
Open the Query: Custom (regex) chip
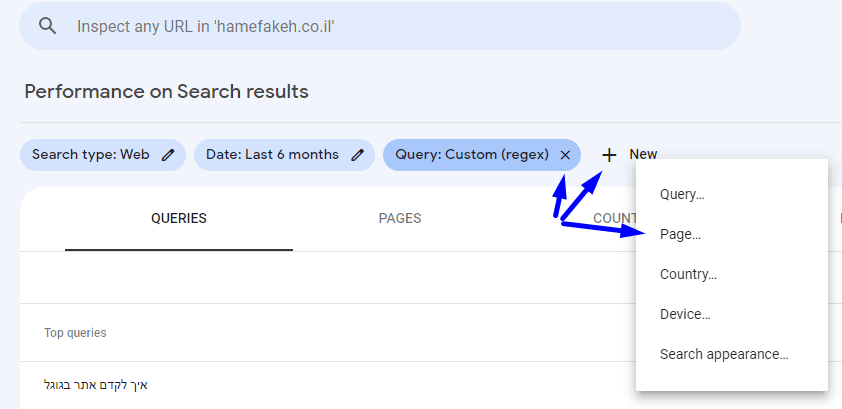471,155
